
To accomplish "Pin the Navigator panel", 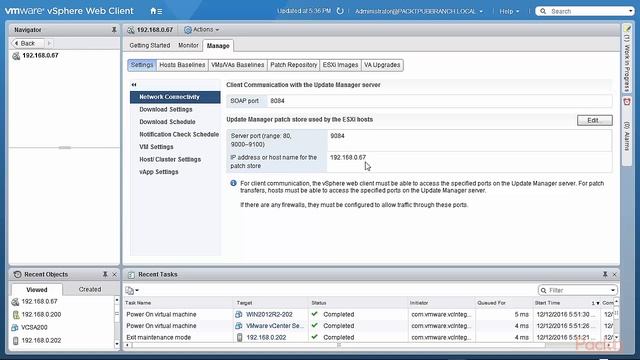I will click(114, 30).
